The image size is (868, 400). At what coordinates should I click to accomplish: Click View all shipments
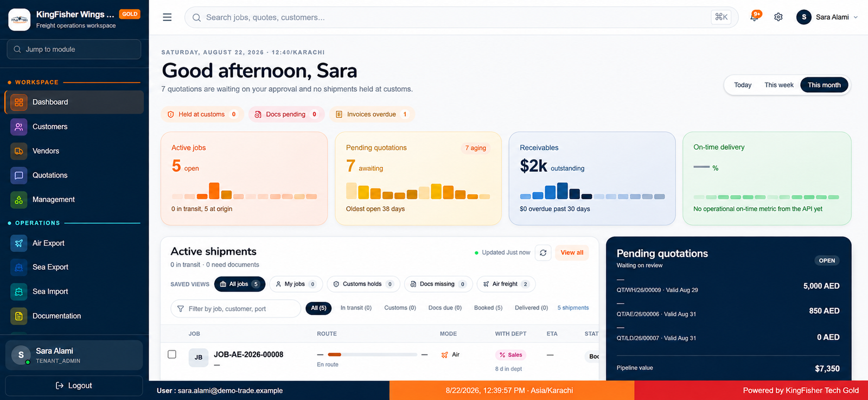click(x=572, y=253)
